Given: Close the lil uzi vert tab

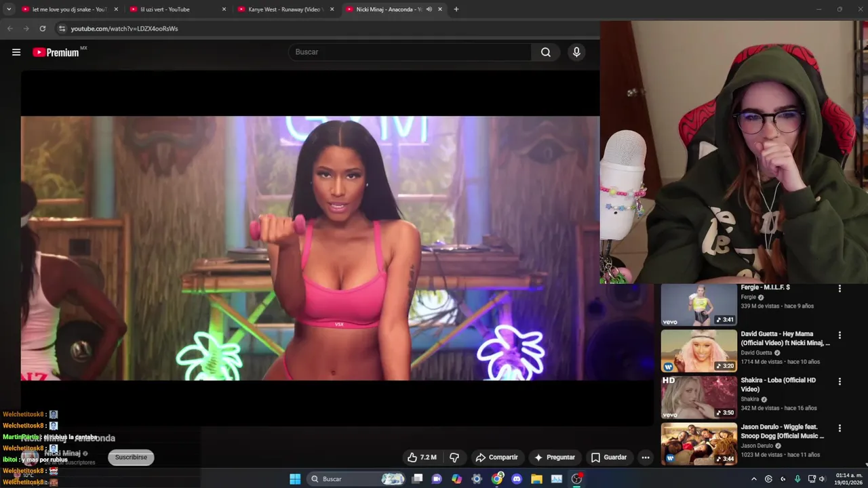Looking at the screenshot, I should [224, 9].
